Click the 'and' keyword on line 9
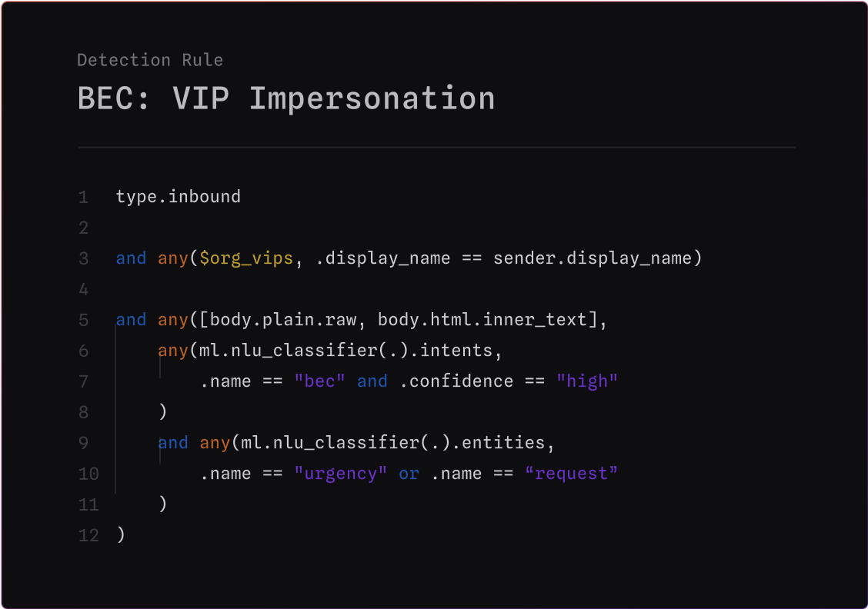 click(x=172, y=442)
